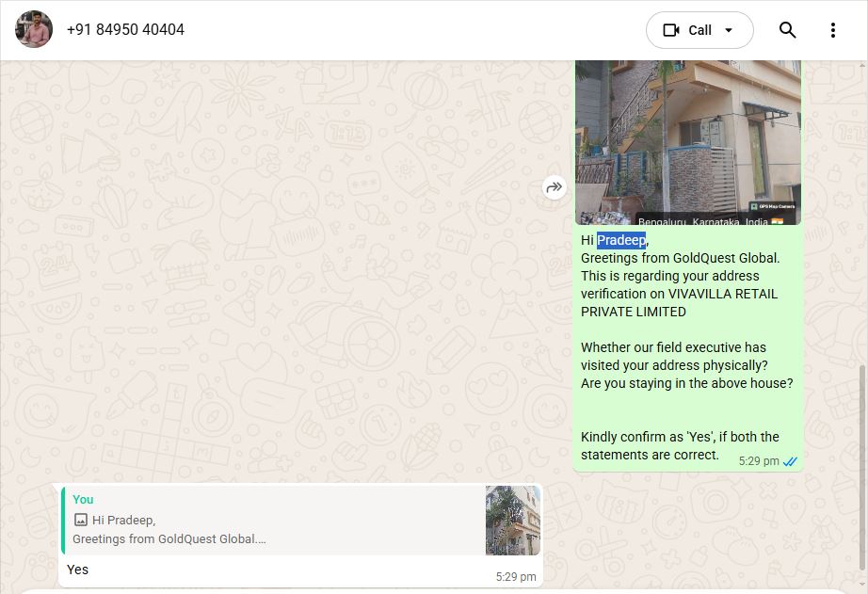Click the forward arrow beside the house photo
This screenshot has height=594, width=868.
pyautogui.click(x=555, y=187)
